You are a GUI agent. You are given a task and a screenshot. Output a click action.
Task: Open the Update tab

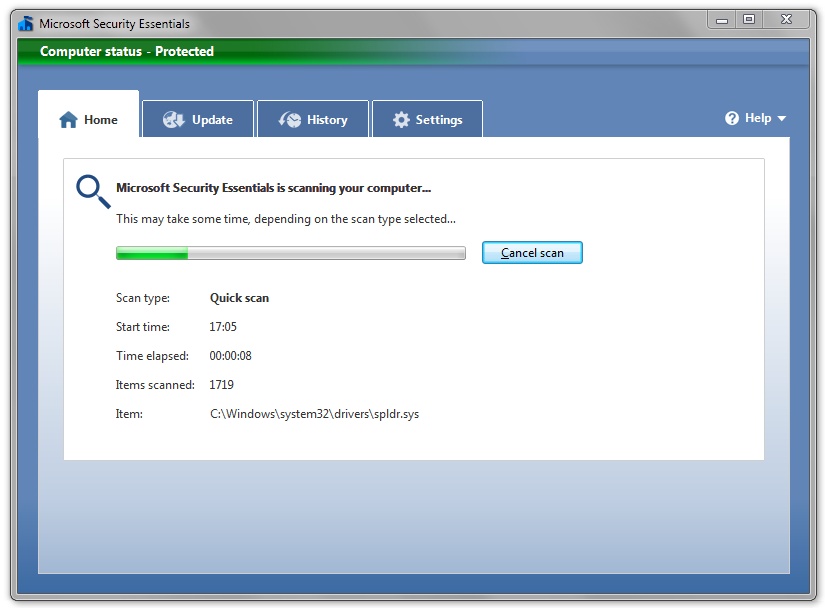(x=198, y=119)
